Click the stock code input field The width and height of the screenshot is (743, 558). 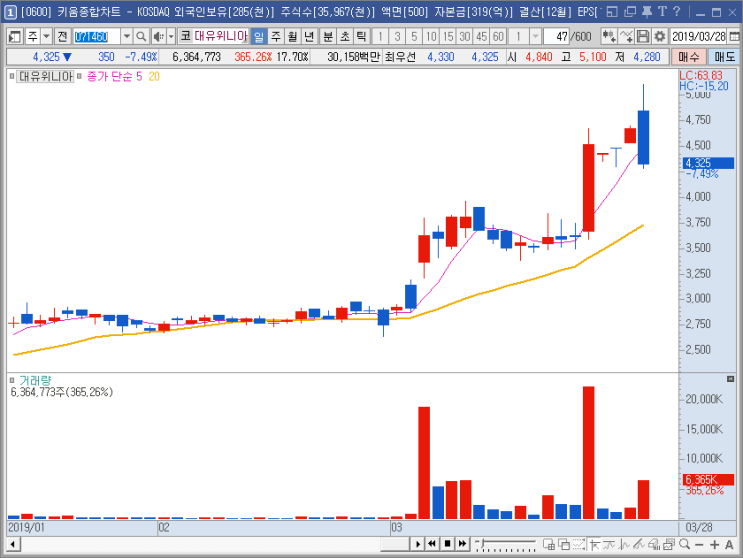pyautogui.click(x=97, y=36)
